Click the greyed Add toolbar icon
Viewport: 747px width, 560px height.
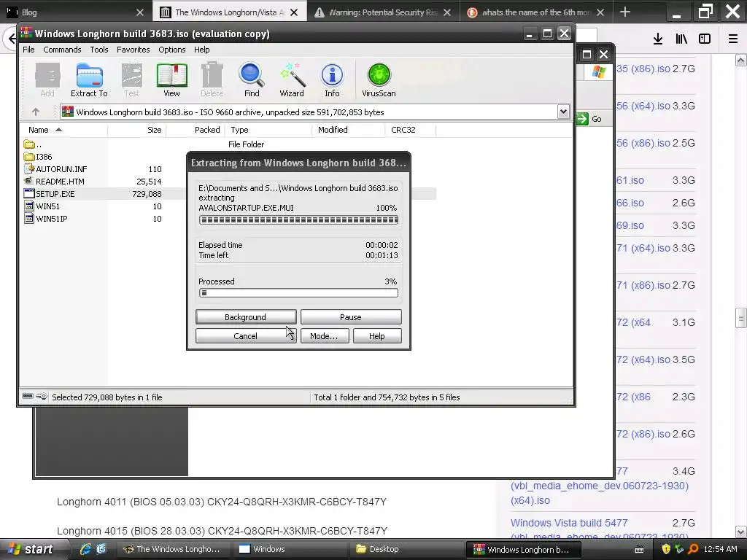click(x=47, y=80)
